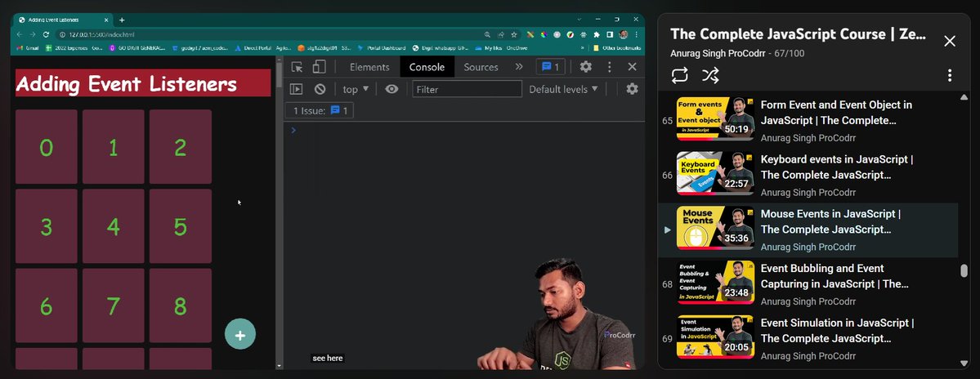Switch to the Console tab

[x=427, y=67]
